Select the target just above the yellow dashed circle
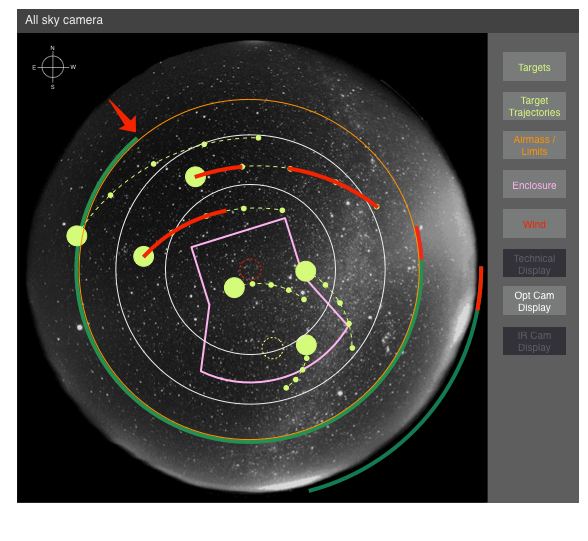Viewport: 588px width, 541px height. pos(306,345)
